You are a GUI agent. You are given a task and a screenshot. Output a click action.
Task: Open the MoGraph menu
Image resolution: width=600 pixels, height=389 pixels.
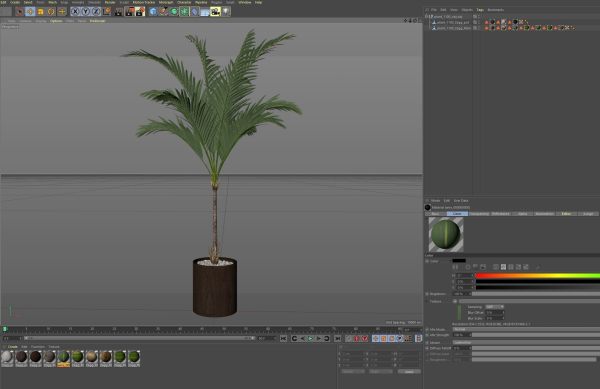point(166,2)
